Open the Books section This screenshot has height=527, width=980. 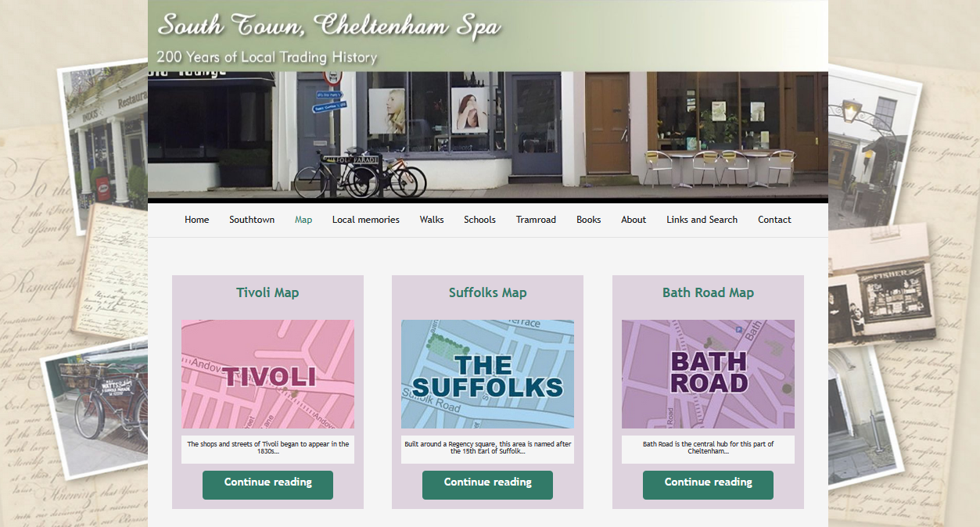coord(589,220)
